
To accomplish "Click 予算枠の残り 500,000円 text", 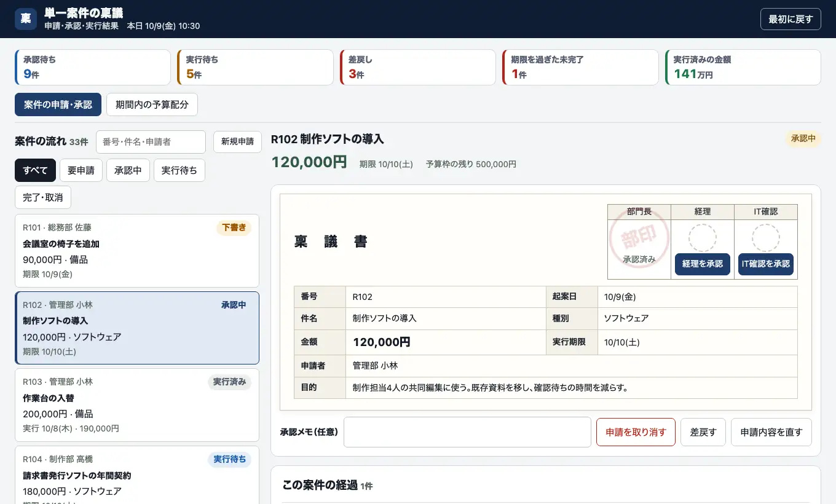I will pos(471,164).
